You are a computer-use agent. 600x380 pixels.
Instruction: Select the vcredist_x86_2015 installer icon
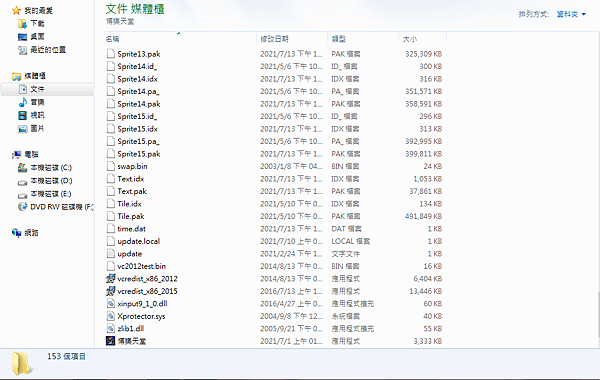point(111,291)
